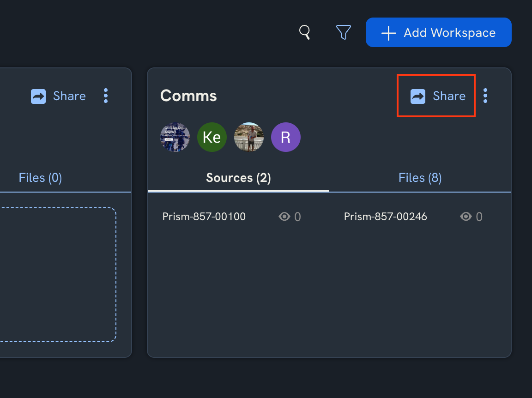532x398 pixels.
Task: Click the purple R avatar
Action: coord(286,137)
